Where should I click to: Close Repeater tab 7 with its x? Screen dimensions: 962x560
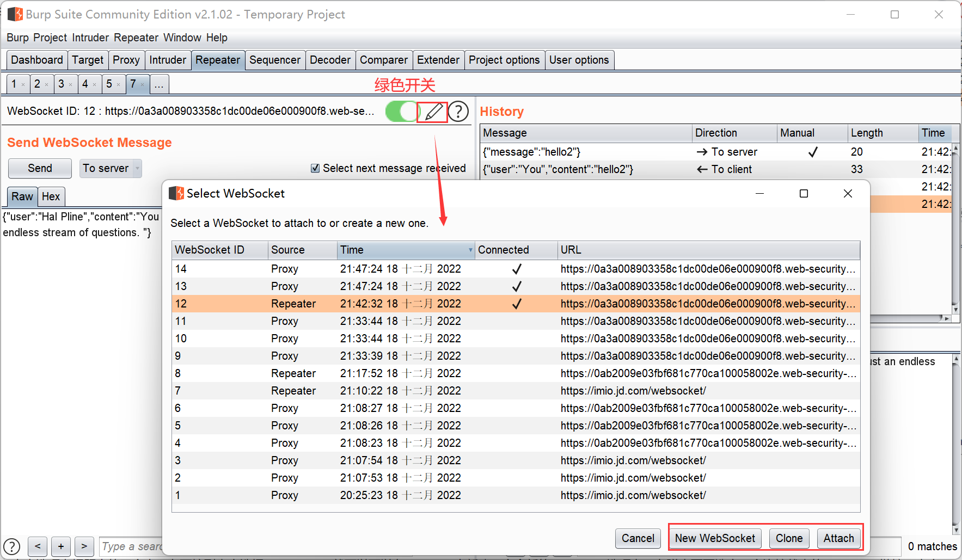tap(143, 85)
